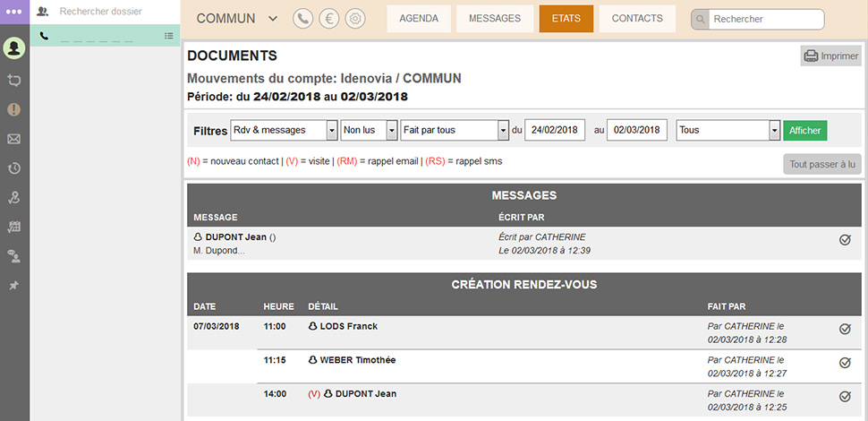Click the green Afficher button
Image resolution: width=868 pixels, height=421 pixels.
pyautogui.click(x=804, y=131)
